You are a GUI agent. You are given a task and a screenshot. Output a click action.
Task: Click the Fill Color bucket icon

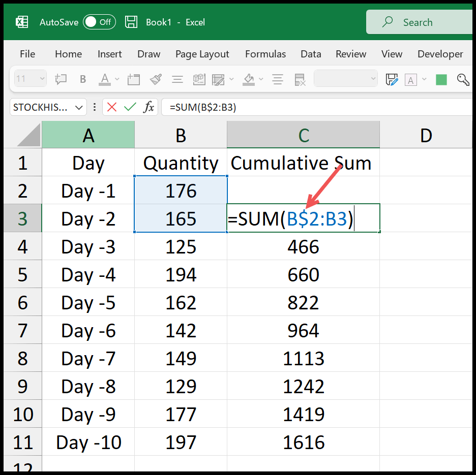coord(248,79)
